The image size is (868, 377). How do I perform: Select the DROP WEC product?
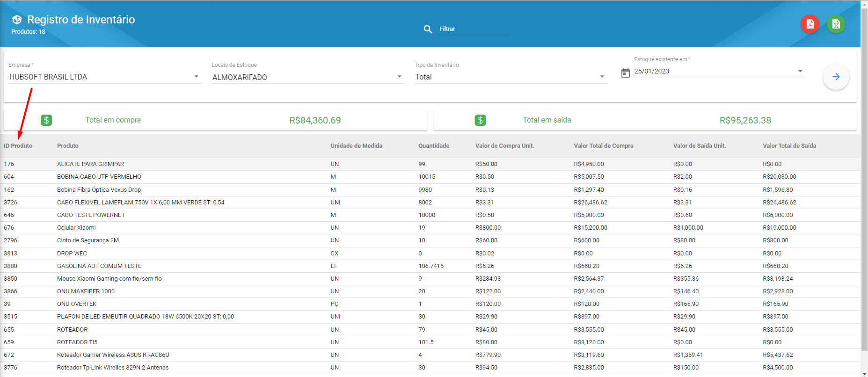tap(72, 254)
